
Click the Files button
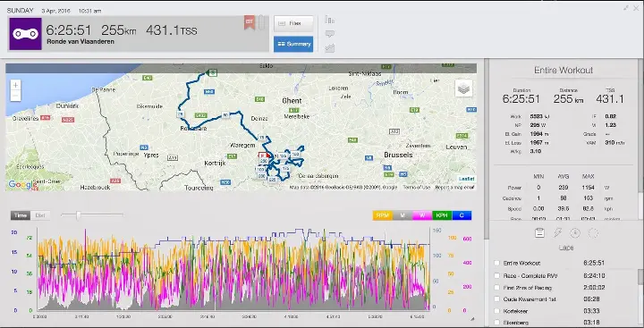(293, 23)
